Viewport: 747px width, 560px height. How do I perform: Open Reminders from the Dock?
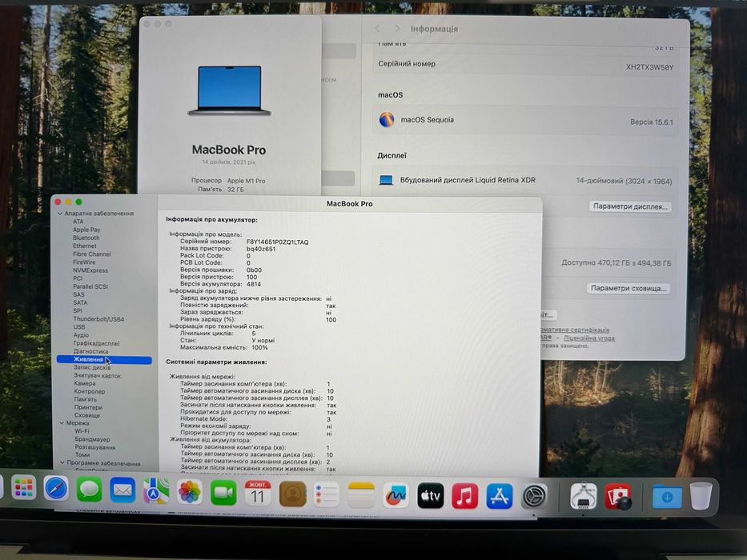pyautogui.click(x=327, y=494)
